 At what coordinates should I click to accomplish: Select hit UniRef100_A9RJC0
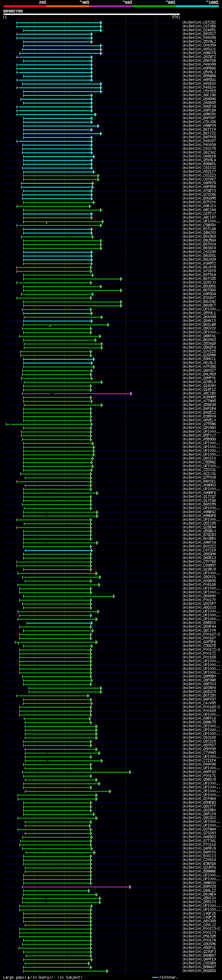click(x=199, y=206)
